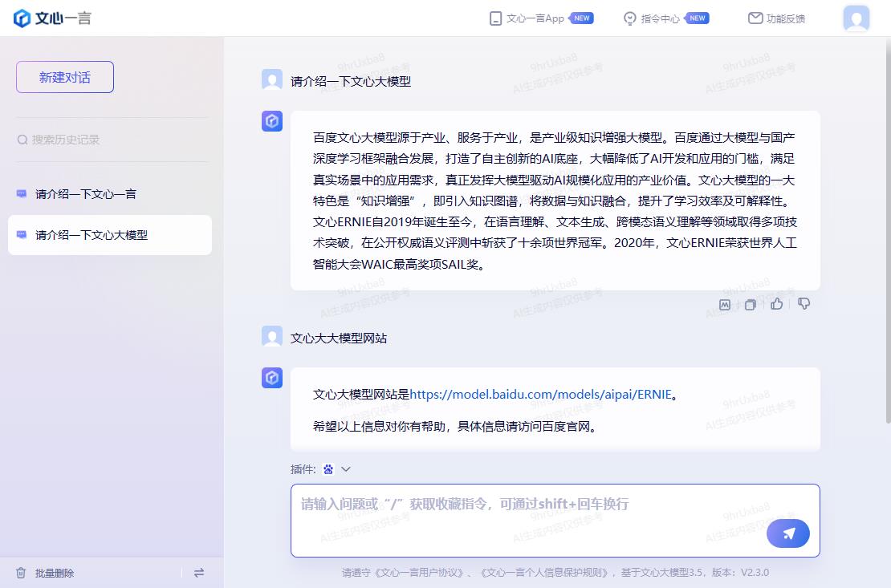Click search magnifier icon in sidebar
Screen dimensions: 891x588
[x=22, y=140]
